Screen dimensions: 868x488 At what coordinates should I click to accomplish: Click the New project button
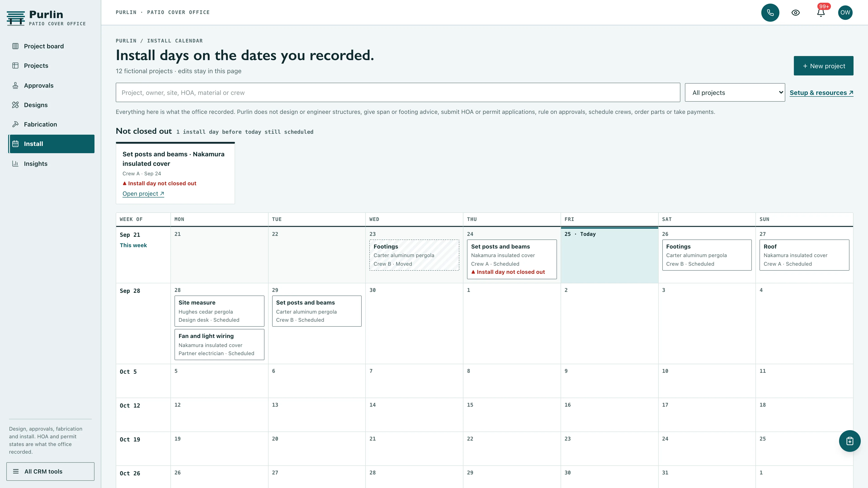pyautogui.click(x=823, y=66)
